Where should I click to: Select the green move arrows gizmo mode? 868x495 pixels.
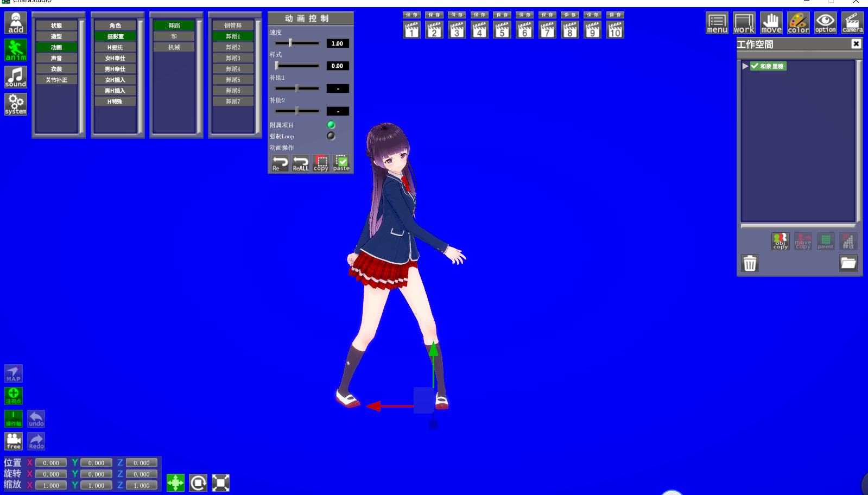coord(175,483)
